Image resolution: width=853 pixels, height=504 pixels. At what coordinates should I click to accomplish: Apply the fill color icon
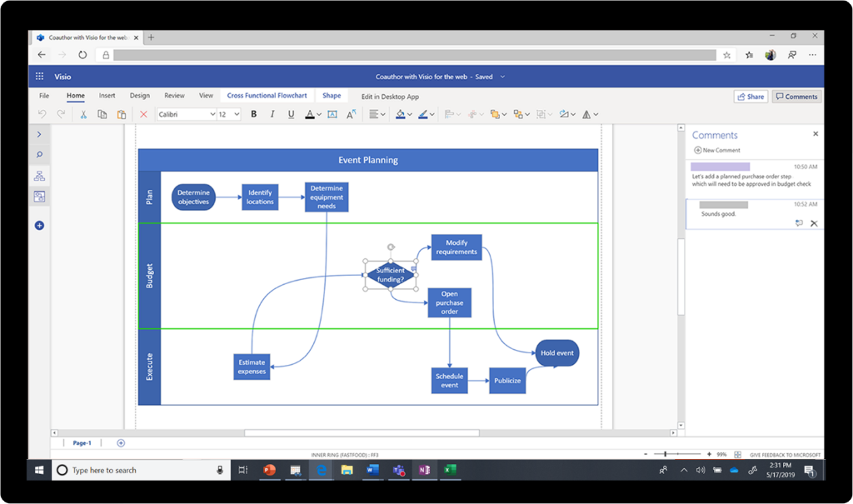(400, 114)
